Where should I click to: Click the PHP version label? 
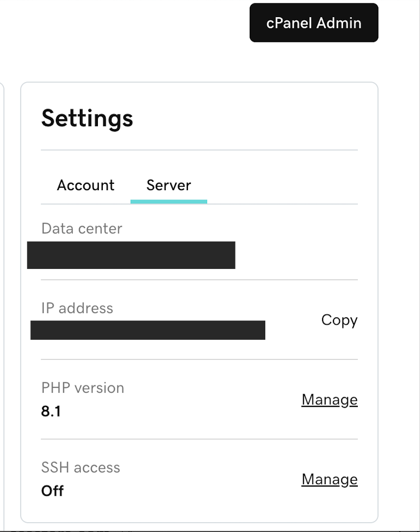point(82,388)
